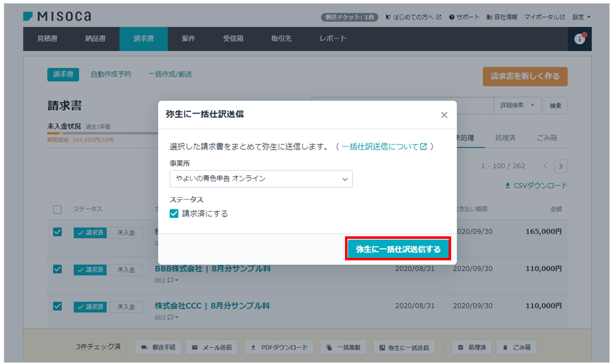Expand comment dropdown for invoice 002
611x364 pixels.
point(173,280)
